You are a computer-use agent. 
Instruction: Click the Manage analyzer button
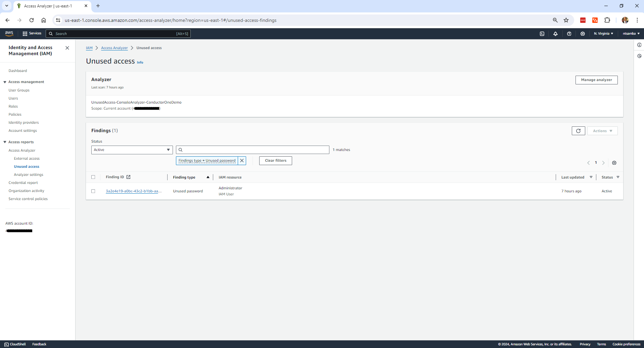coord(596,80)
